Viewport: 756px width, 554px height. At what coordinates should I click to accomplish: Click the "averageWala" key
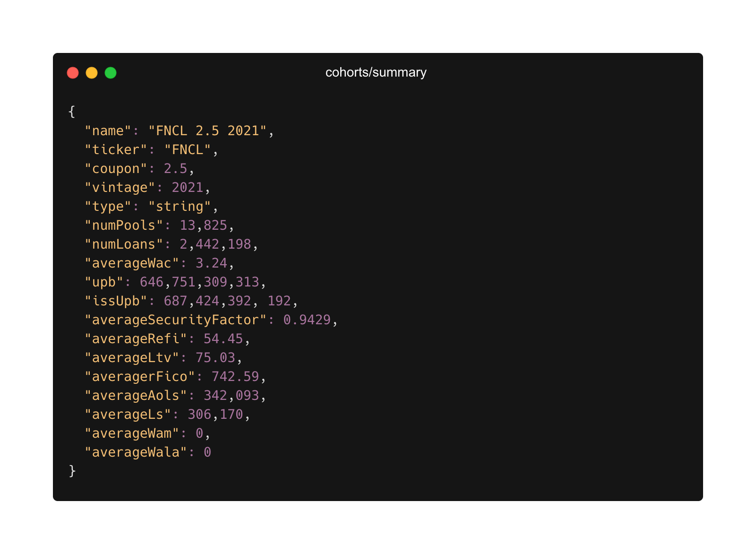tap(136, 452)
